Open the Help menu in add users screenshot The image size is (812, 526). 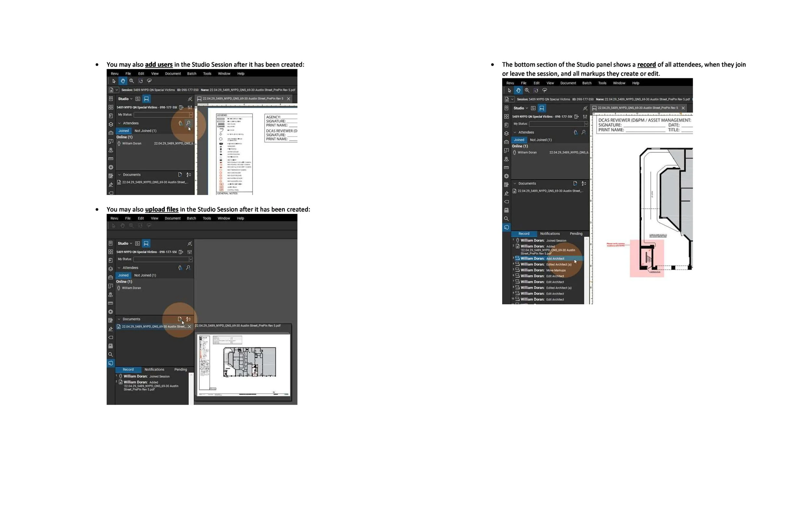pyautogui.click(x=241, y=74)
